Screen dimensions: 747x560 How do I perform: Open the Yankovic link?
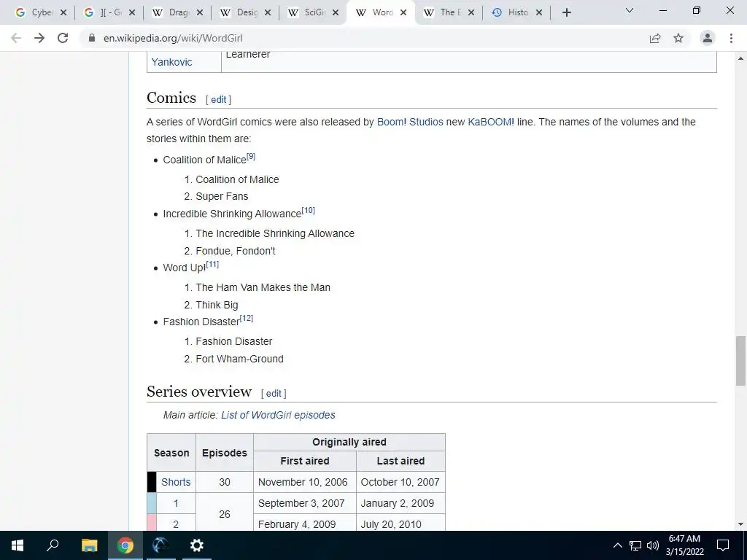click(171, 62)
